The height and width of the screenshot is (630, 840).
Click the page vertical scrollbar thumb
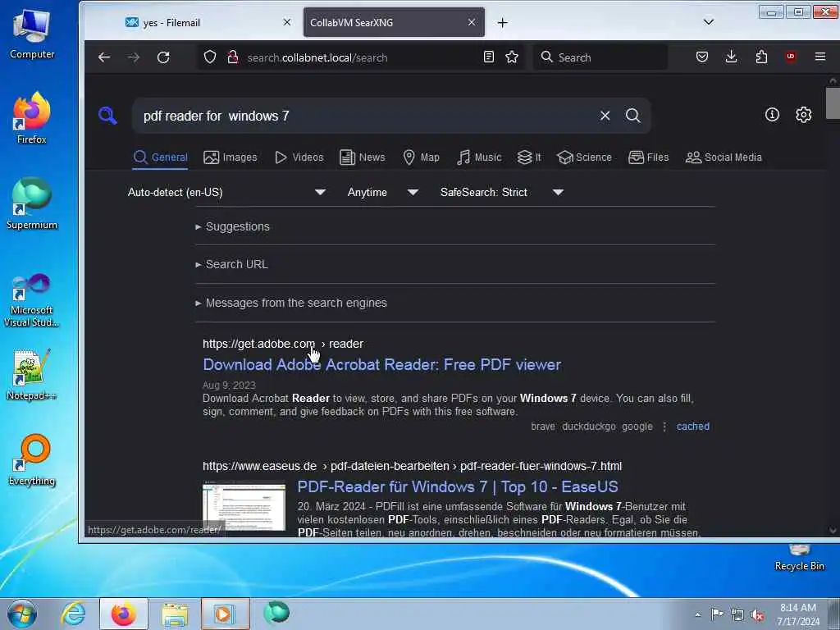tap(832, 103)
